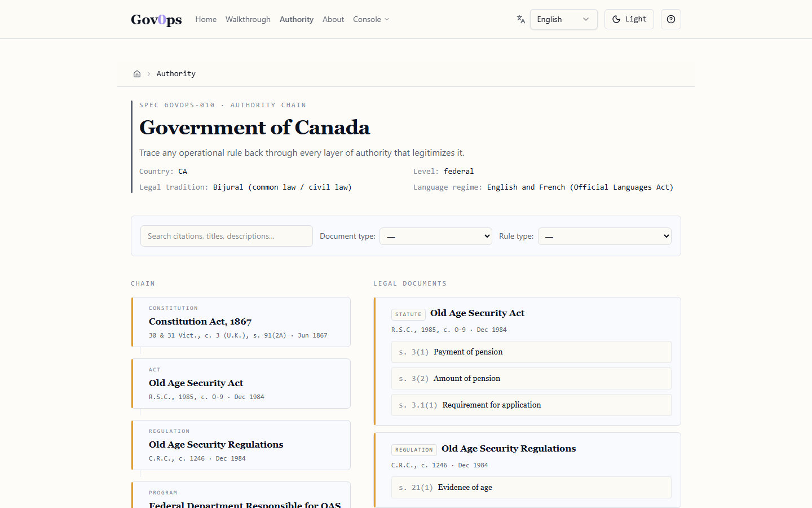Screen dimensions: 812x508
Task: Click the 'federal' level value
Action: [x=458, y=172]
